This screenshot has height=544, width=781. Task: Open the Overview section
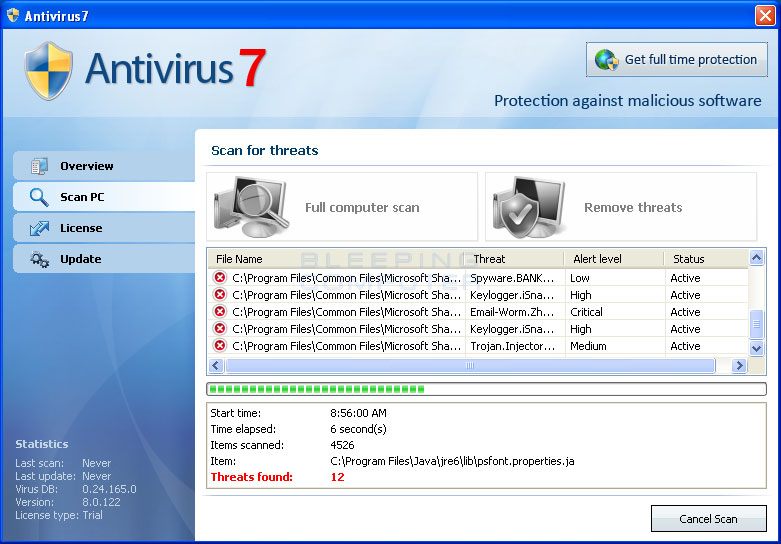tap(104, 166)
